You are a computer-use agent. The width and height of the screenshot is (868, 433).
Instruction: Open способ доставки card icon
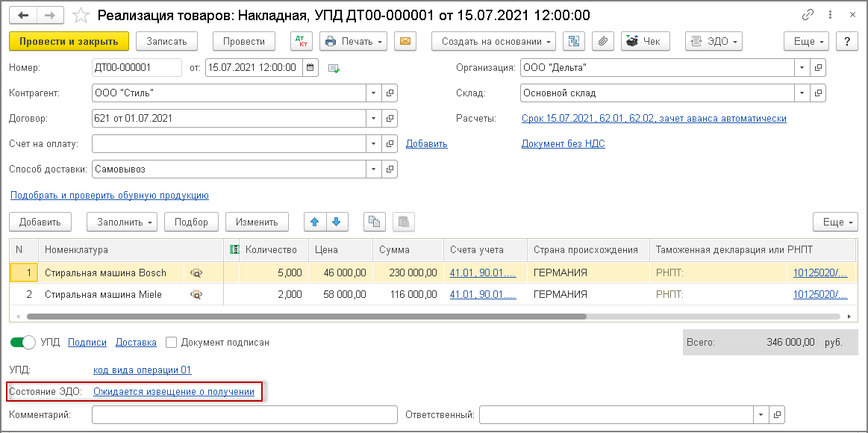tap(390, 169)
